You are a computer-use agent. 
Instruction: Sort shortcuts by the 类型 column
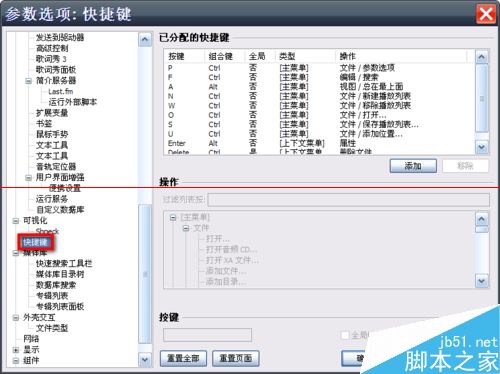(306, 56)
